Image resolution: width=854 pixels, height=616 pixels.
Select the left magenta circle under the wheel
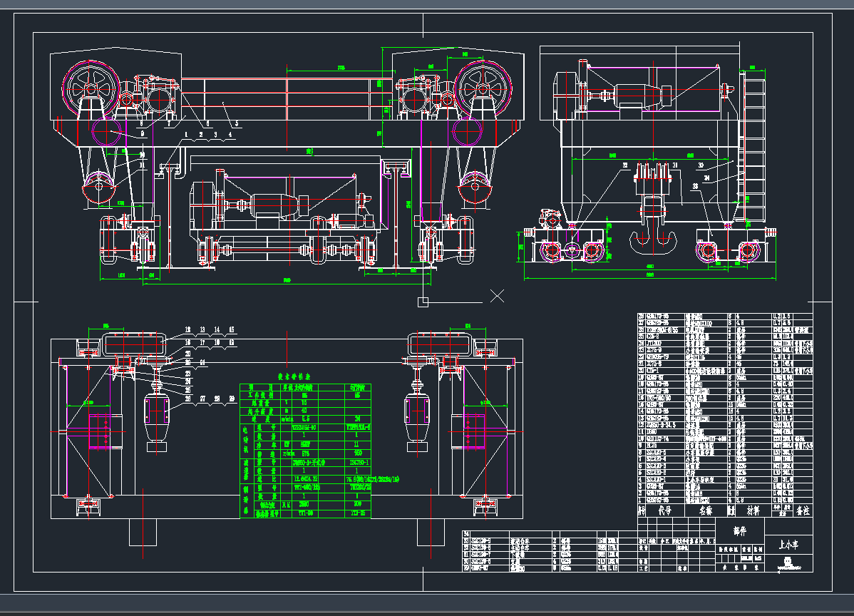[x=108, y=133]
